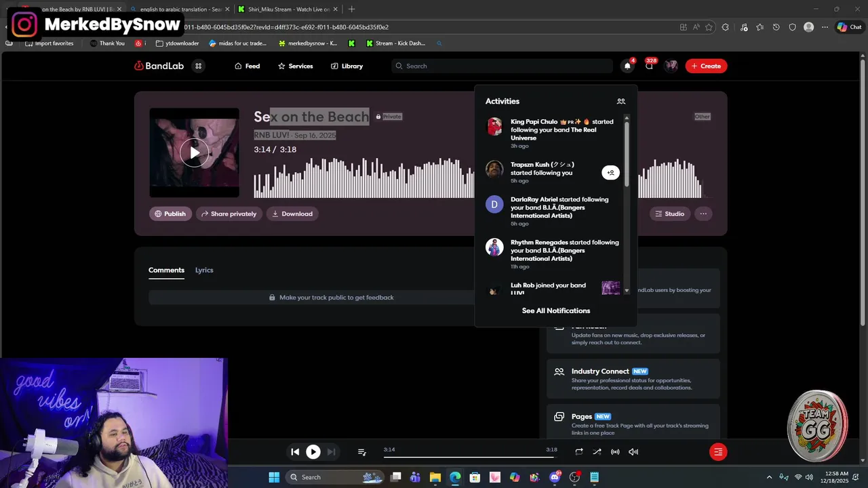This screenshot has height=488, width=868.
Task: Open the track more options ellipsis
Action: [703, 213]
